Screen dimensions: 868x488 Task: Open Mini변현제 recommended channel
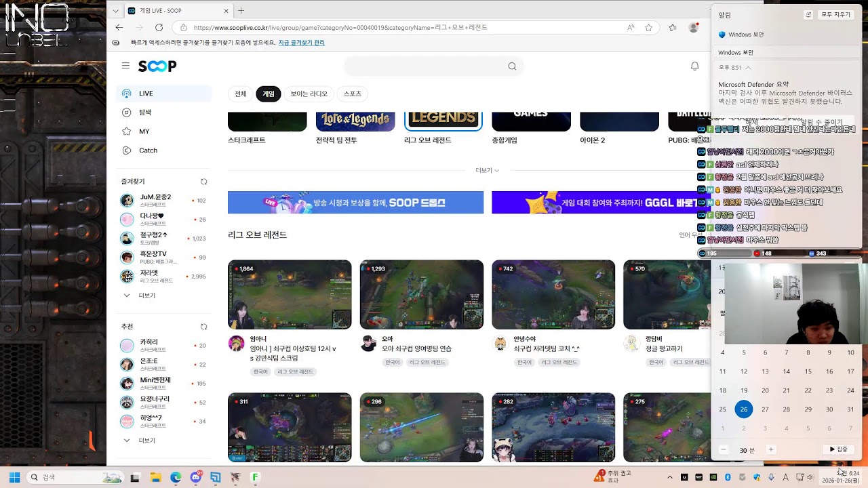pyautogui.click(x=163, y=383)
